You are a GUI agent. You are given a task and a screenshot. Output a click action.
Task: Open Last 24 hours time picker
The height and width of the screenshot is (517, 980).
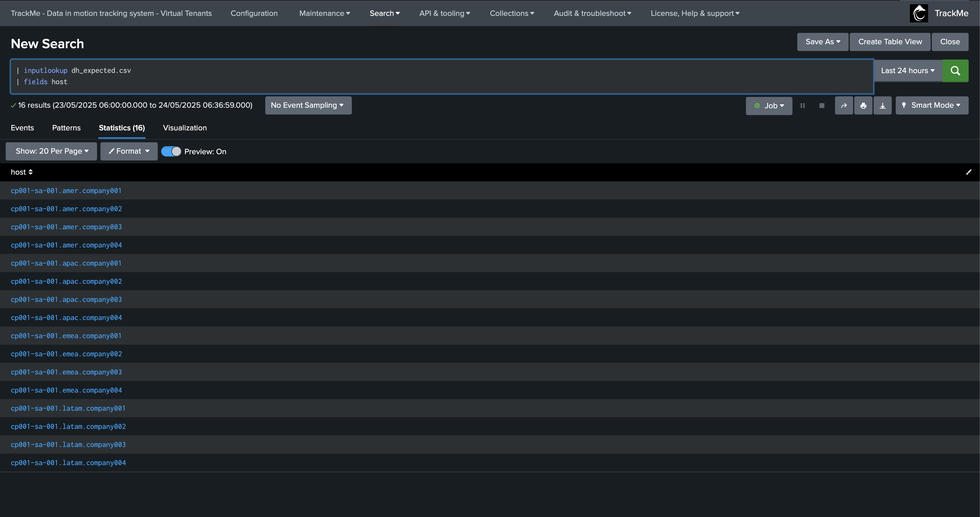907,71
